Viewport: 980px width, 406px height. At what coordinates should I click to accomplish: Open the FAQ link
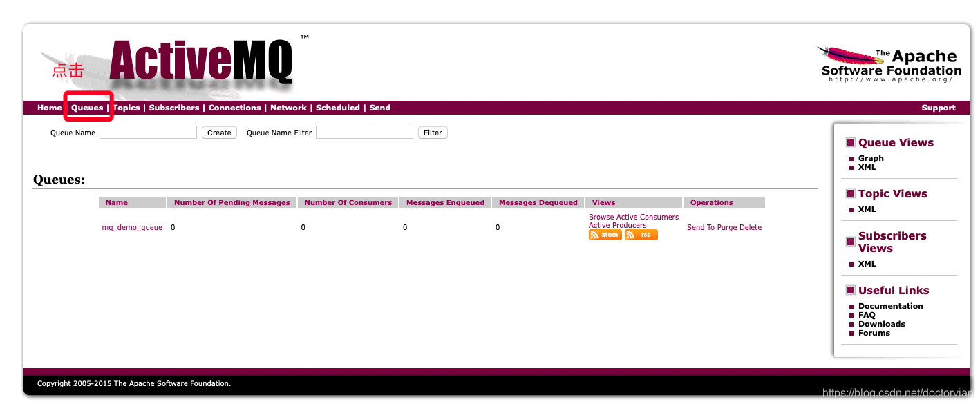(x=867, y=315)
